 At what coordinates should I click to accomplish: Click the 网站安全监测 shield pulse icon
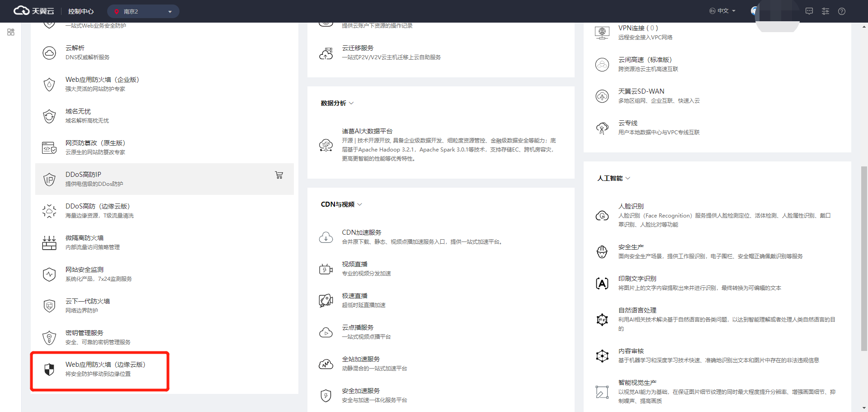pos(49,275)
